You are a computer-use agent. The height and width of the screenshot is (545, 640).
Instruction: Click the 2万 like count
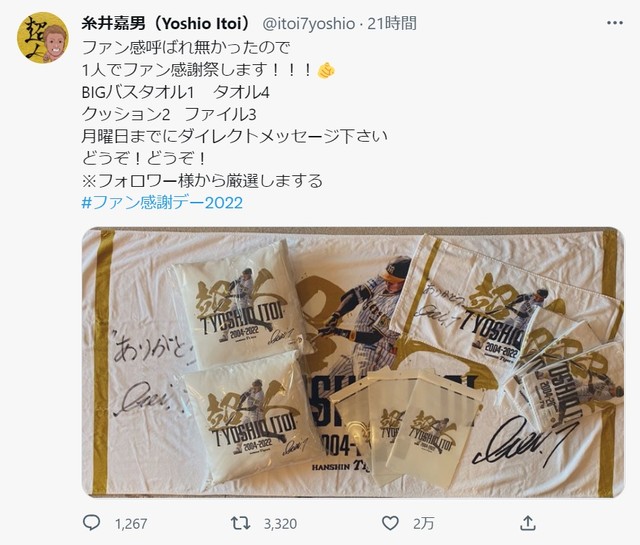423,523
